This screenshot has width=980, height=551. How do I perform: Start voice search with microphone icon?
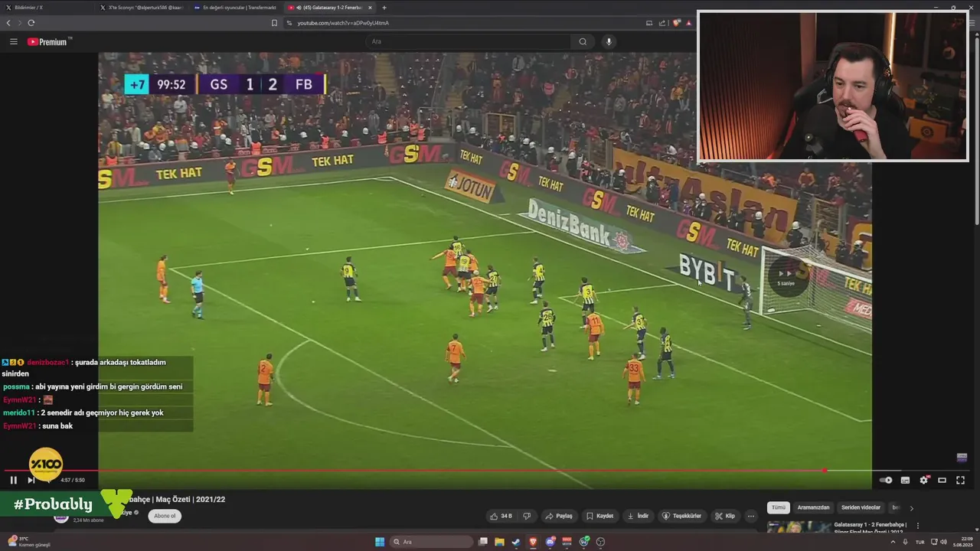click(x=609, y=41)
